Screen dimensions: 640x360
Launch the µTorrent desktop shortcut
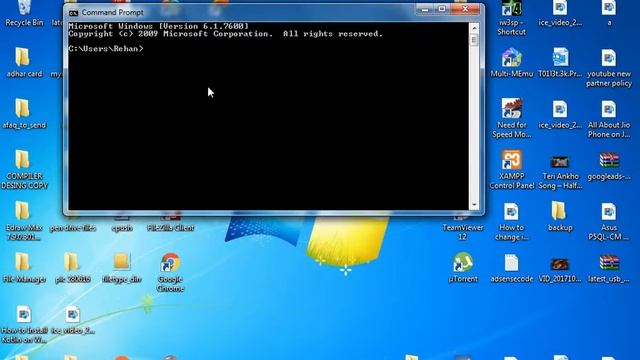tap(462, 268)
